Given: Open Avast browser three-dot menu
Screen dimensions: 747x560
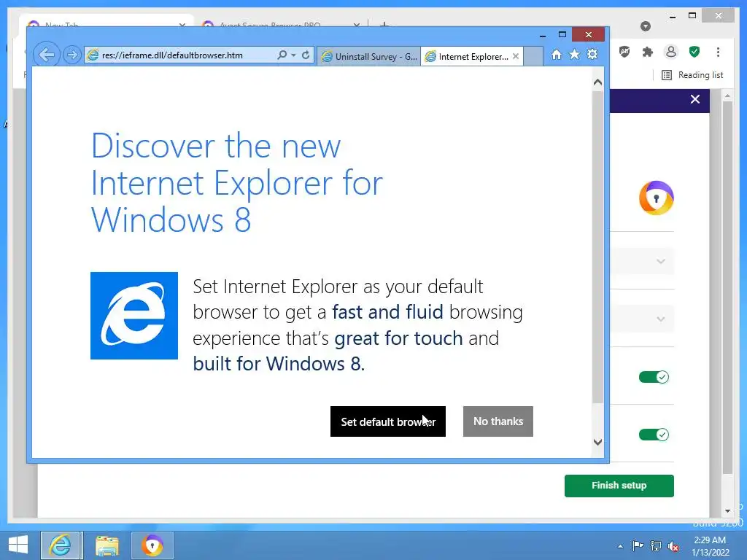Looking at the screenshot, I should (718, 52).
